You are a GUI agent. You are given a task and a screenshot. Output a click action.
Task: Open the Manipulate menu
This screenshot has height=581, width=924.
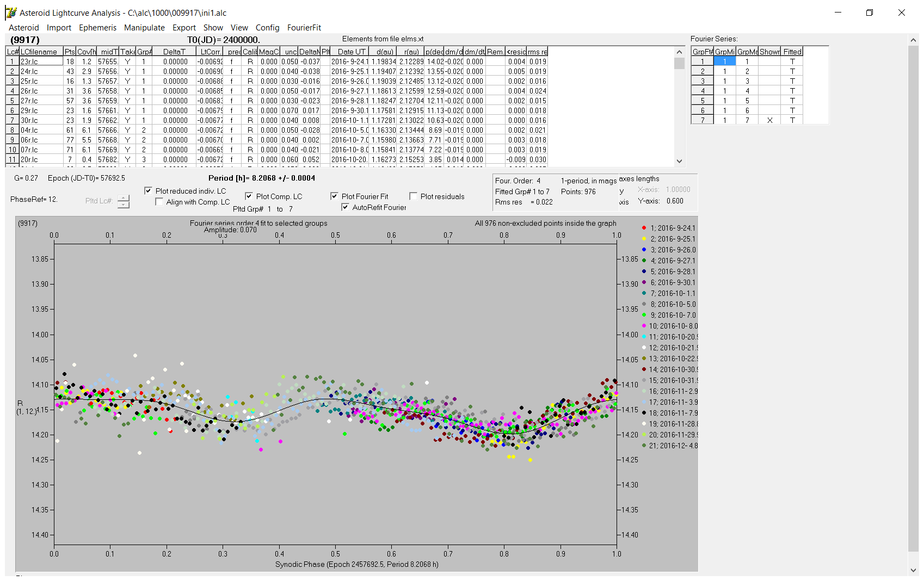coord(144,28)
